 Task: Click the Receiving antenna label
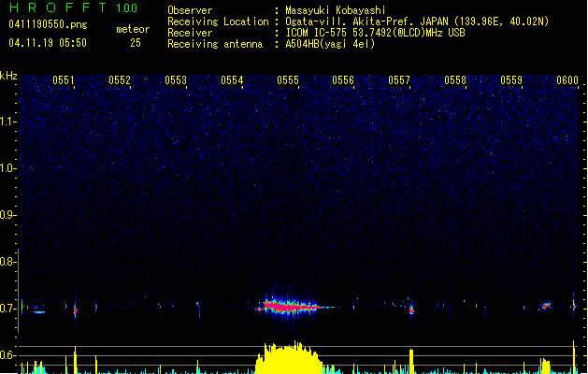click(x=215, y=44)
